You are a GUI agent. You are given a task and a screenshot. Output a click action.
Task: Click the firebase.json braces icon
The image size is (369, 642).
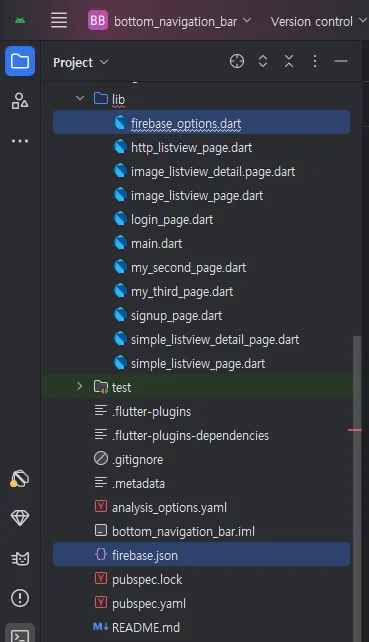(101, 554)
